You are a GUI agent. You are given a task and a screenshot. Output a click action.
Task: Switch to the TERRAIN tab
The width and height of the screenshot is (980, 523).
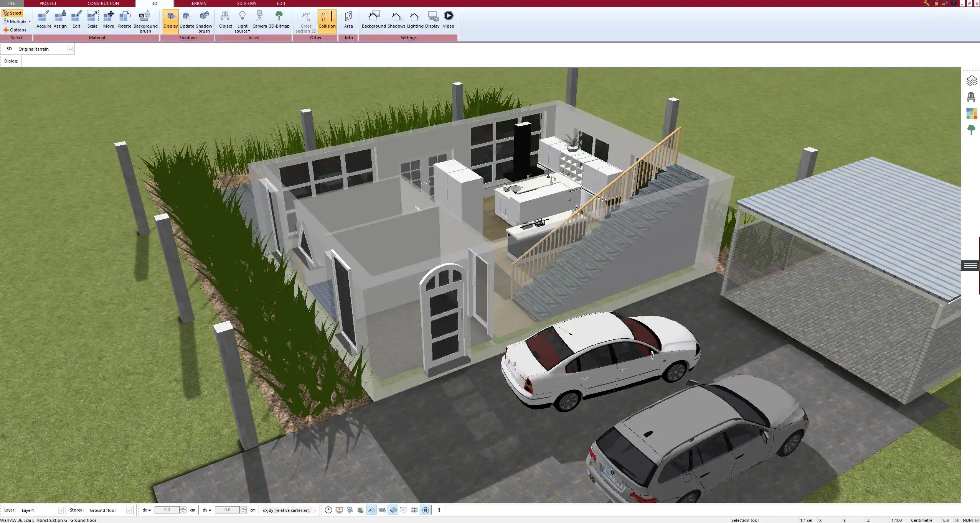click(198, 3)
